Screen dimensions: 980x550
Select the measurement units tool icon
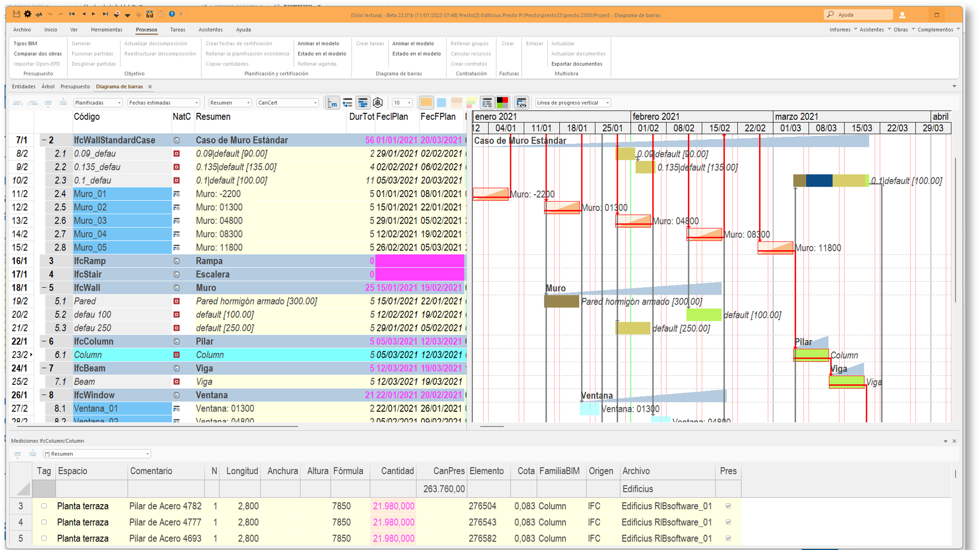click(x=333, y=102)
